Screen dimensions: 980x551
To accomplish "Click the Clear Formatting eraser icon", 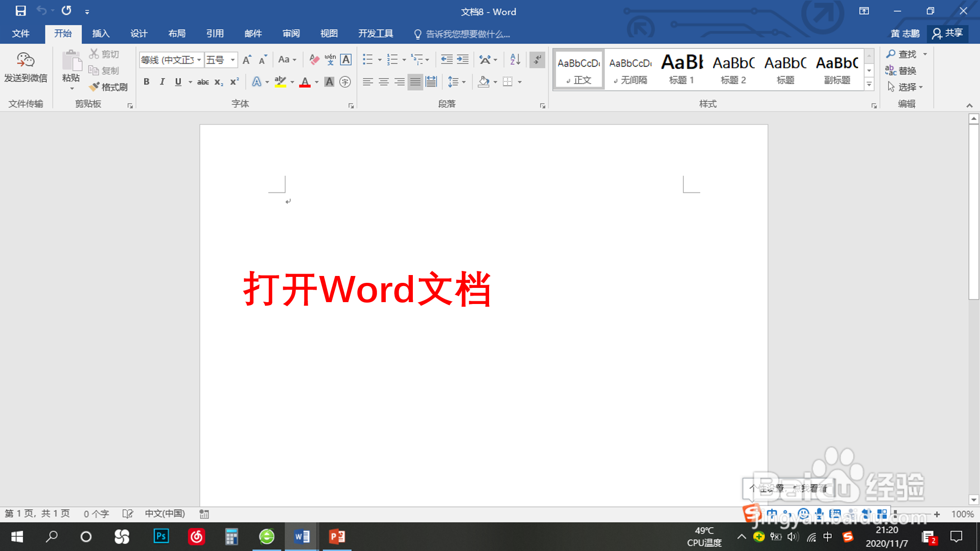I will [314, 60].
